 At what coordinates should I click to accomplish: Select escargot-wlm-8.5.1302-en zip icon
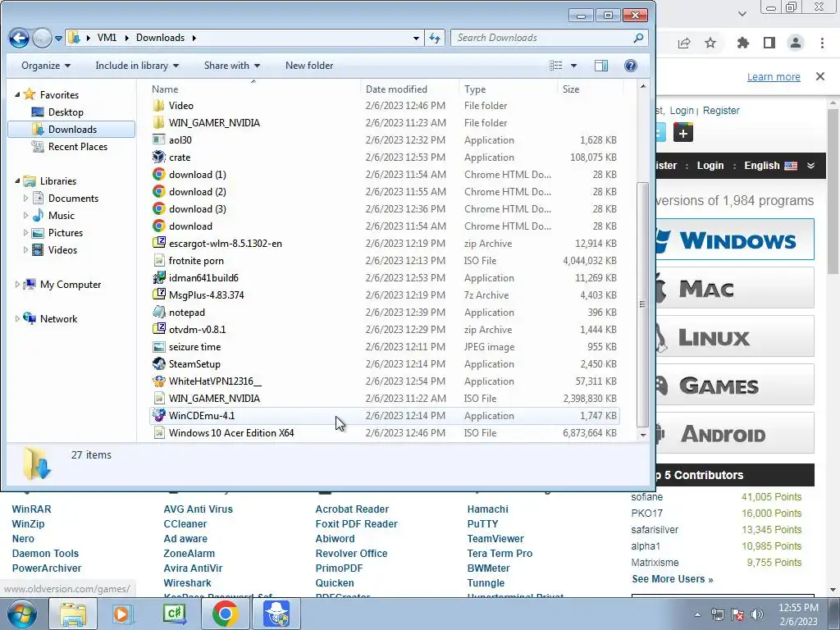point(158,243)
